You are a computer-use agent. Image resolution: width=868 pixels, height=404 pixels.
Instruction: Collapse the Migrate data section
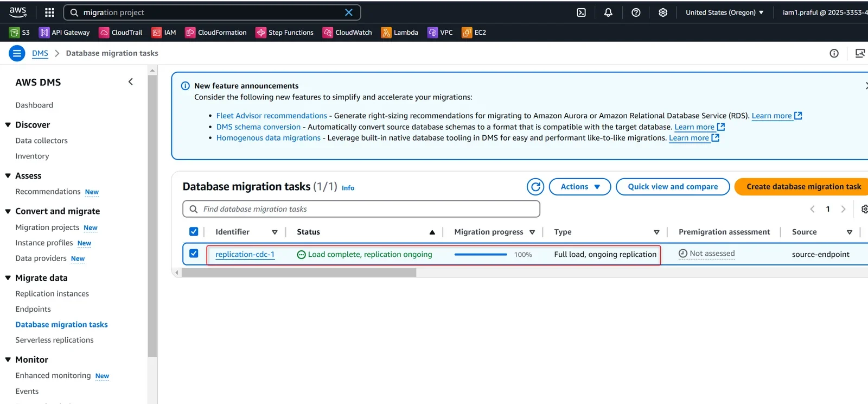(x=8, y=278)
